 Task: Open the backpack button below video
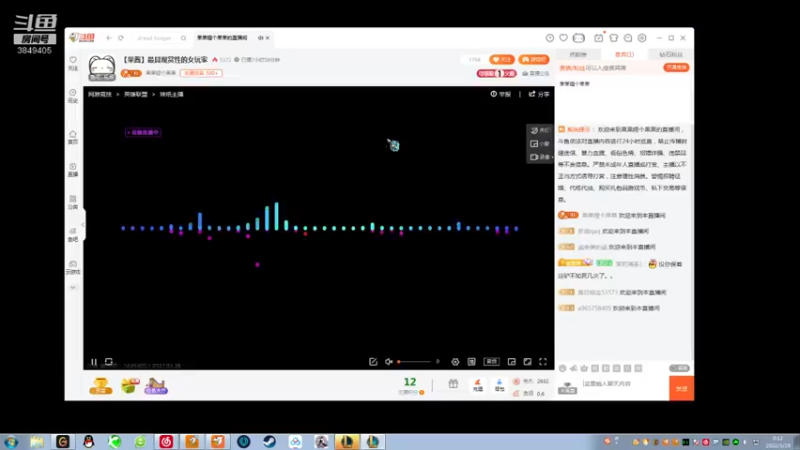(x=499, y=385)
